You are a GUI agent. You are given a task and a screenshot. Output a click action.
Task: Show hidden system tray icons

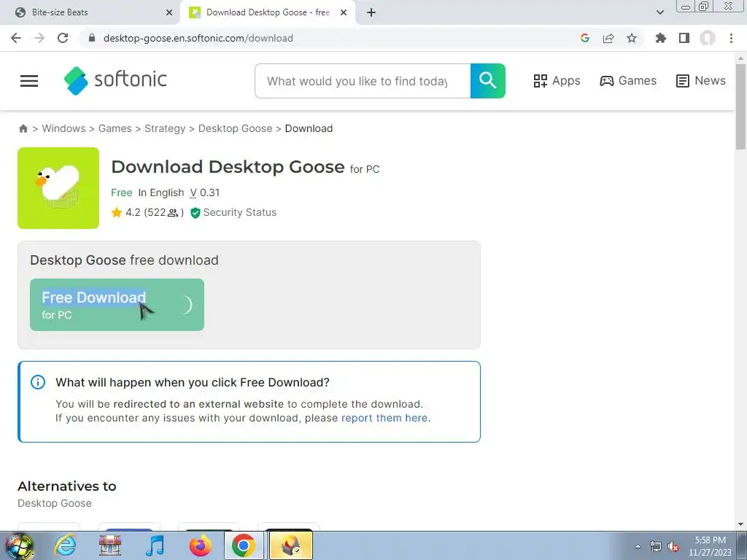[638, 547]
